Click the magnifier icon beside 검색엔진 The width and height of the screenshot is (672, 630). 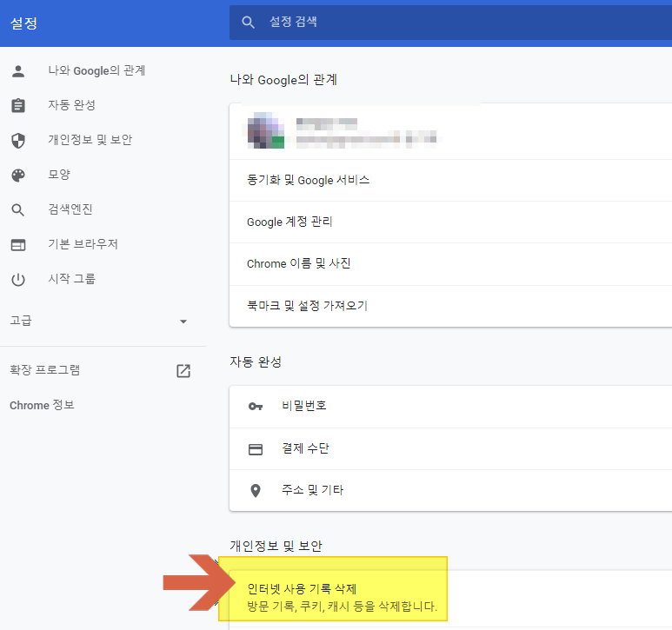[x=18, y=210]
